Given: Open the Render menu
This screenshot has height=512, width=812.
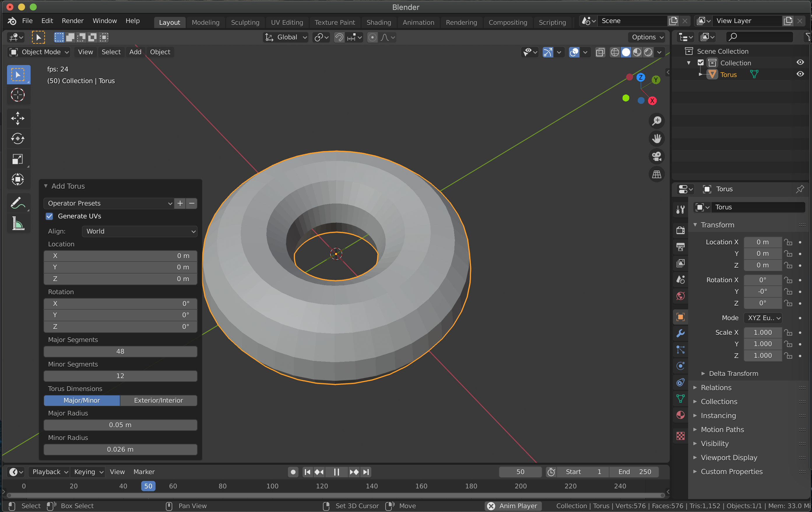Looking at the screenshot, I should [x=72, y=21].
